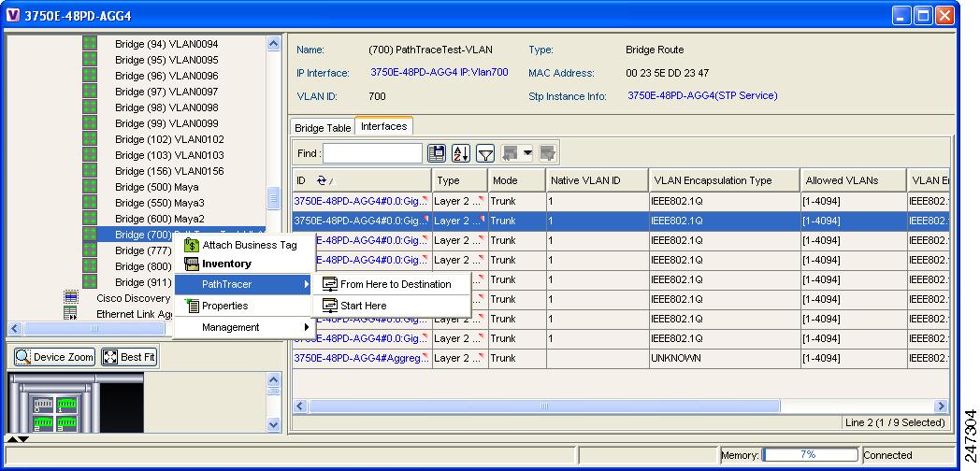Click the green icon beside Bridge (600) Maya2
This screenshot has height=471, width=980.
(90, 219)
